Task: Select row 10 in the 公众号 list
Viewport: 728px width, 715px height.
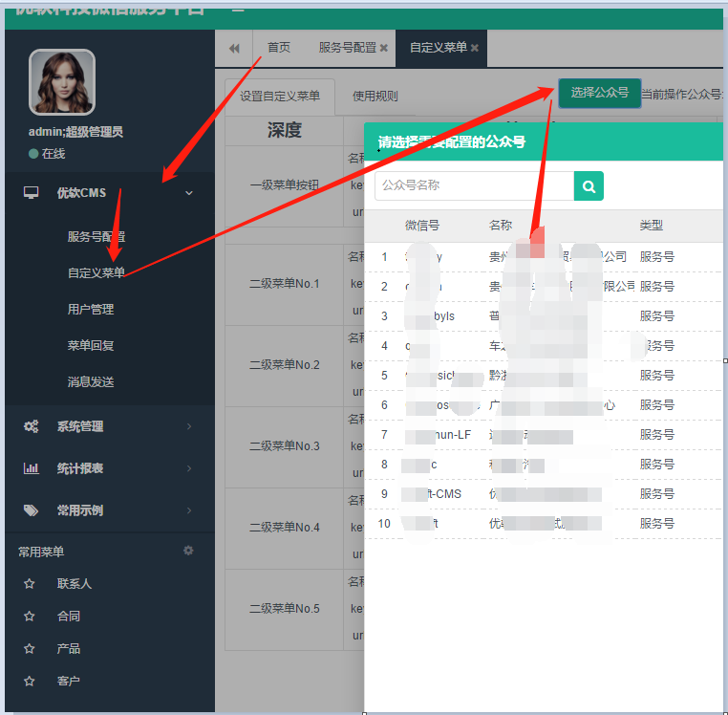Action: click(545, 524)
